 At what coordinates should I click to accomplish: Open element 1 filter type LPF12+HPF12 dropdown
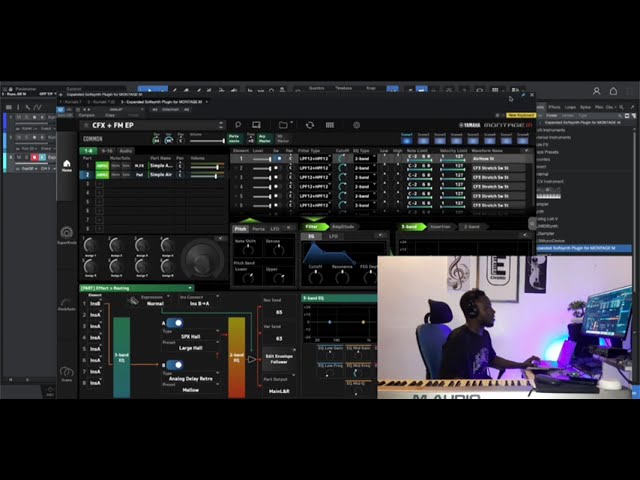tap(315, 158)
